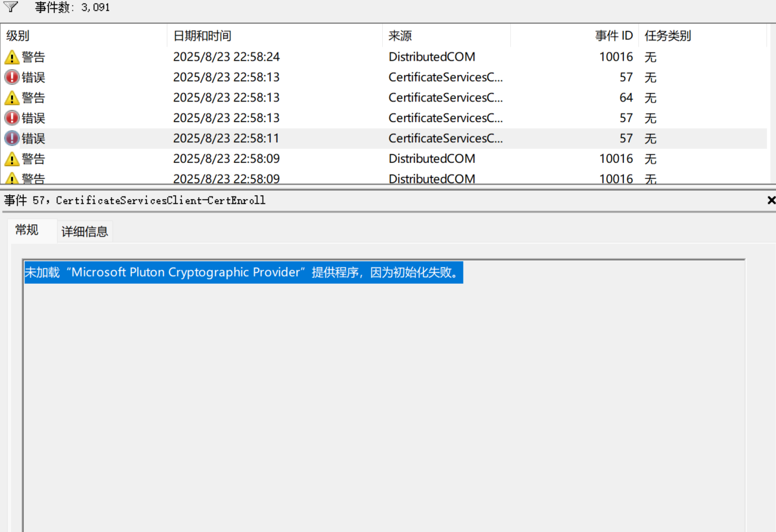Click the warning icon on the 22:58:24 DistributedCOM row
The image size is (776, 532).
tap(12, 57)
